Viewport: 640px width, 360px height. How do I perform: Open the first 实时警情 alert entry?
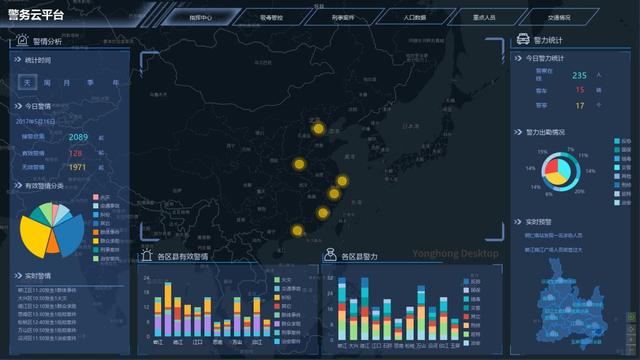(47, 290)
